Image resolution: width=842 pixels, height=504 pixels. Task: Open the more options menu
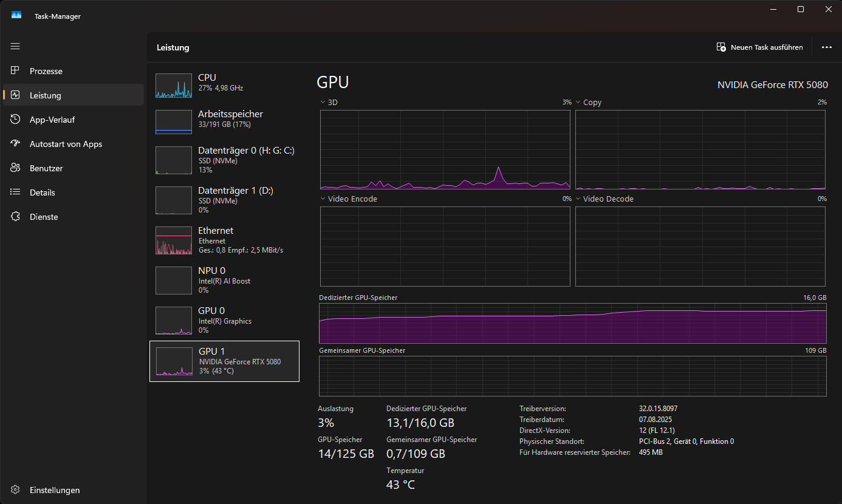(827, 47)
